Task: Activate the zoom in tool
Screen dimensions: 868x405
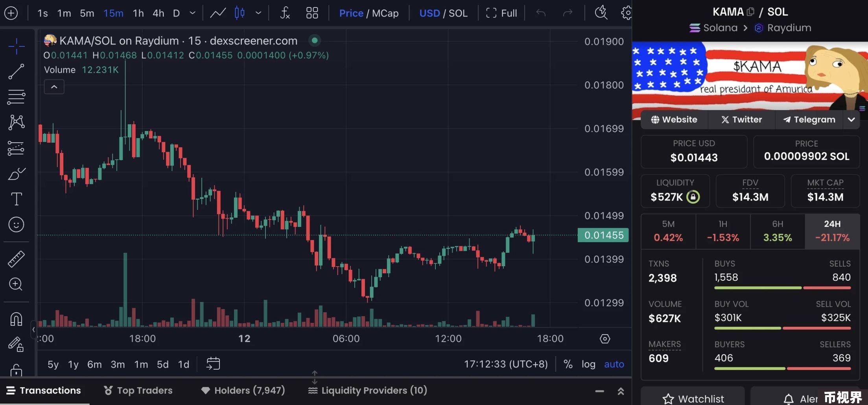Action: (16, 284)
